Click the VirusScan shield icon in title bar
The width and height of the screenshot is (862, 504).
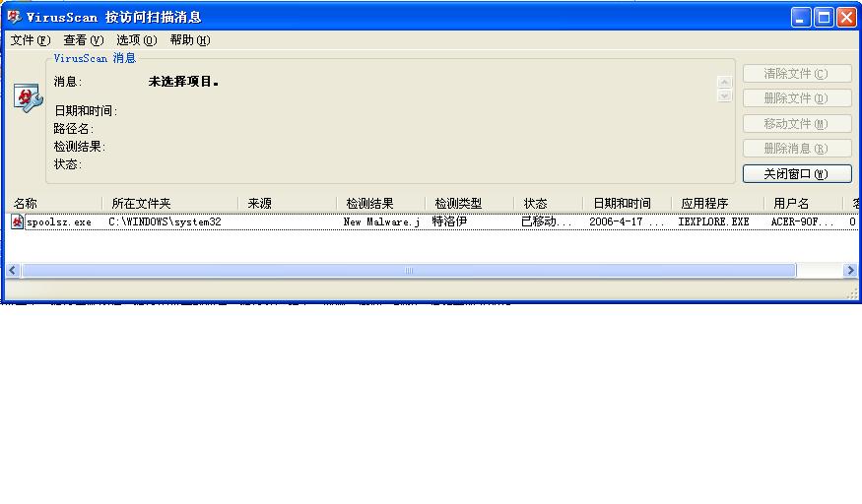tap(15, 17)
